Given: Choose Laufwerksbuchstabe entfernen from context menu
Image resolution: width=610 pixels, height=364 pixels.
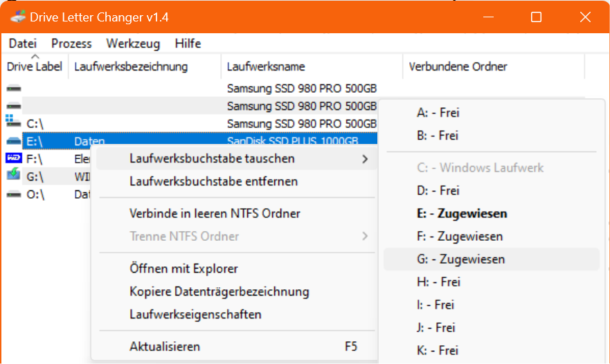Looking at the screenshot, I should [x=213, y=181].
